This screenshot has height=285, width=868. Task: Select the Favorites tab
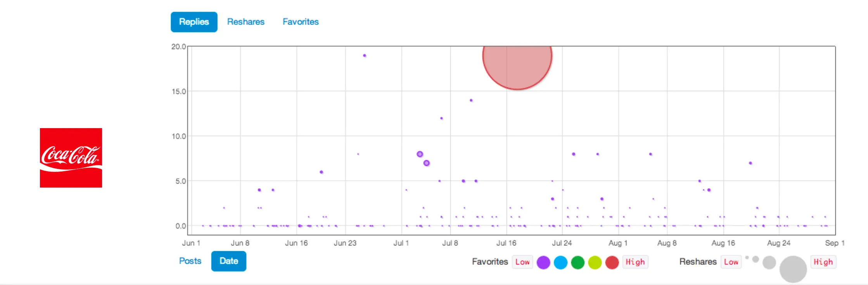[x=301, y=22]
